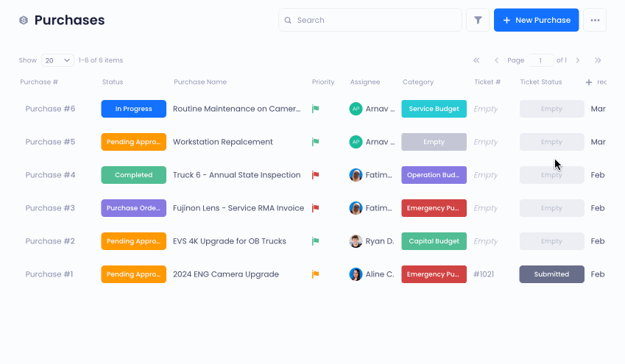Jump to the last page with double-right arrows

click(598, 60)
